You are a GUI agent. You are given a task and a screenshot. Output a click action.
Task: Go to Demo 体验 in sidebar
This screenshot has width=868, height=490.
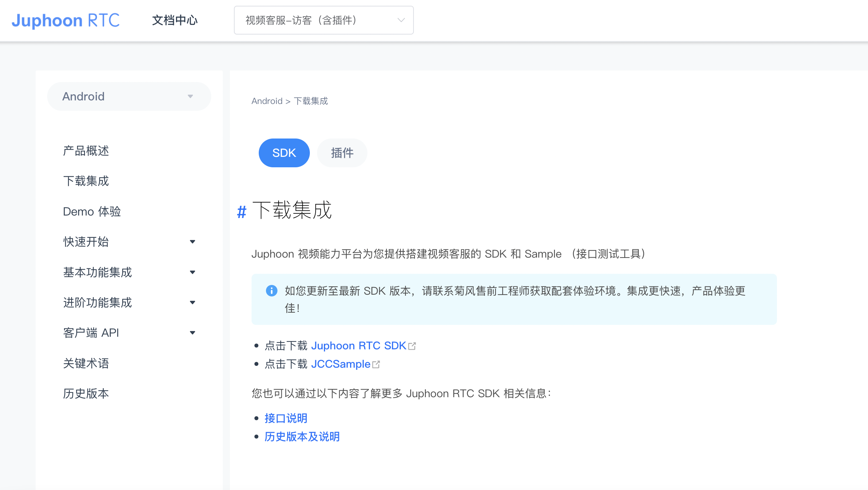(92, 212)
